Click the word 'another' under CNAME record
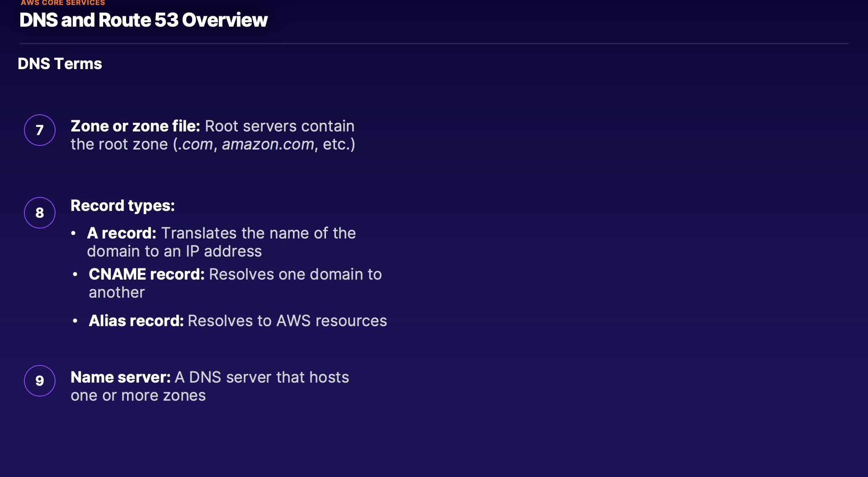This screenshot has height=477, width=868. 117,293
